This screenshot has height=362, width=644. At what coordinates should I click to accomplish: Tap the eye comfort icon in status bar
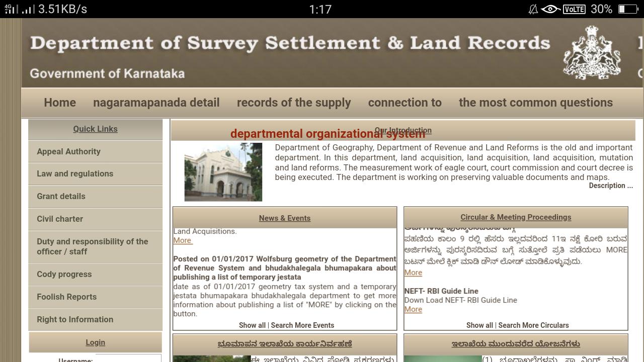(x=551, y=9)
